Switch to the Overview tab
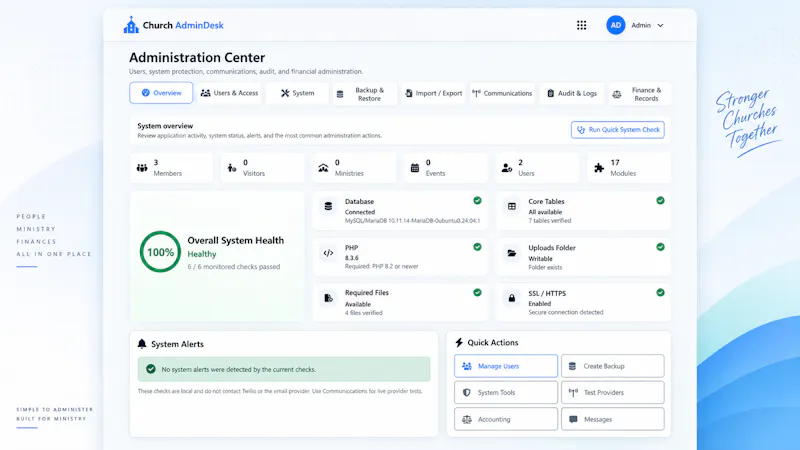This screenshot has width=800, height=450. click(x=161, y=93)
